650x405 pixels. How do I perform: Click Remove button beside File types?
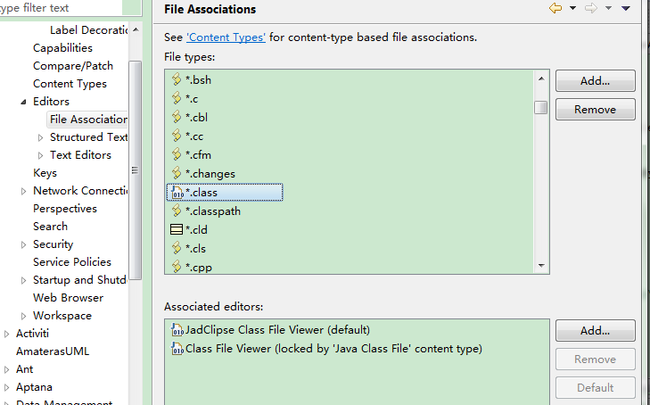click(595, 109)
